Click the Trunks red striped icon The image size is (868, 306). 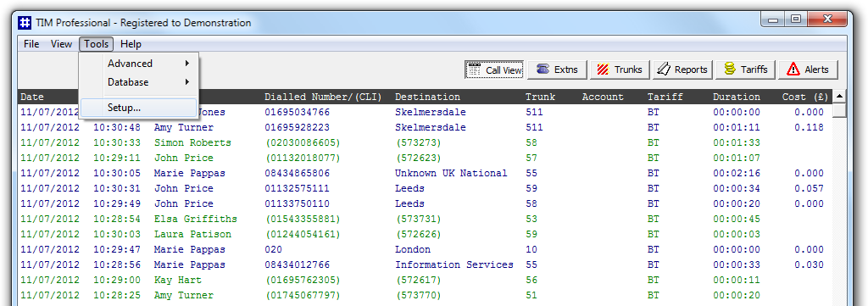pos(603,70)
